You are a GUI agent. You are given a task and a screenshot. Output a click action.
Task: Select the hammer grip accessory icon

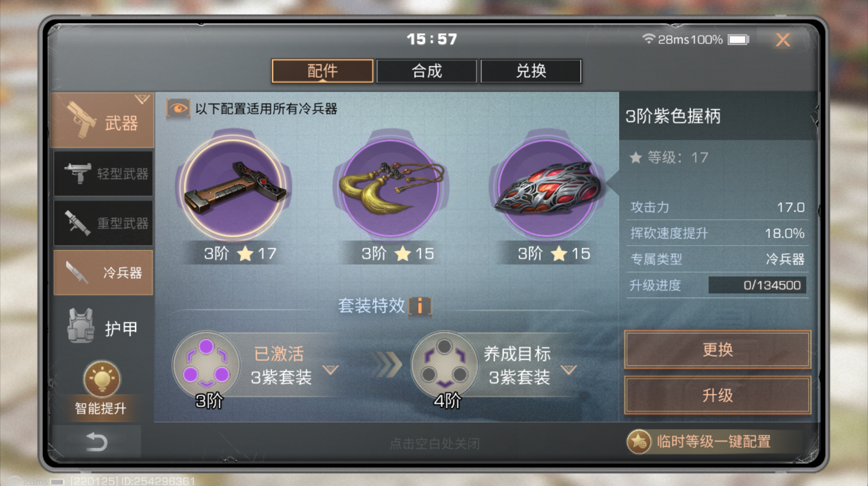pos(234,187)
